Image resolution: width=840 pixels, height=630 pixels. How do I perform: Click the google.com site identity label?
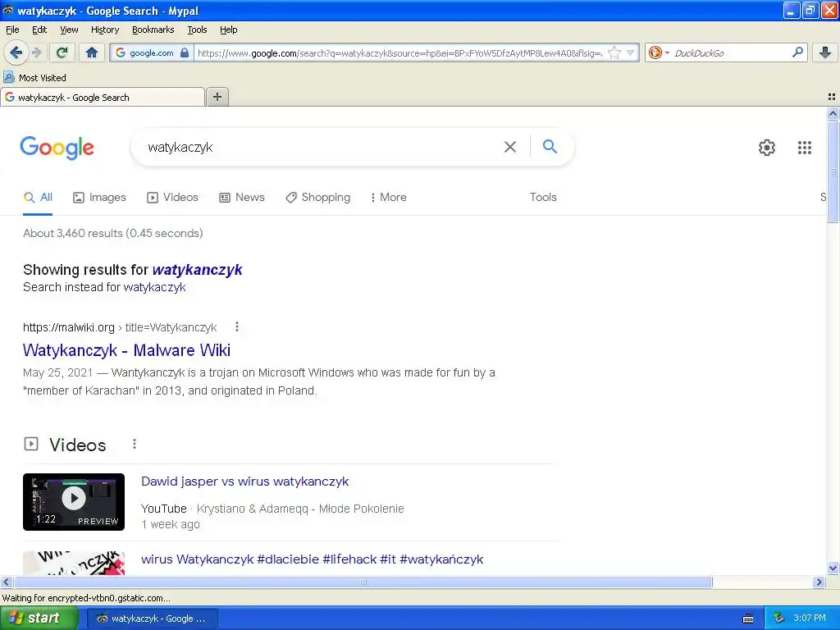coord(151,52)
